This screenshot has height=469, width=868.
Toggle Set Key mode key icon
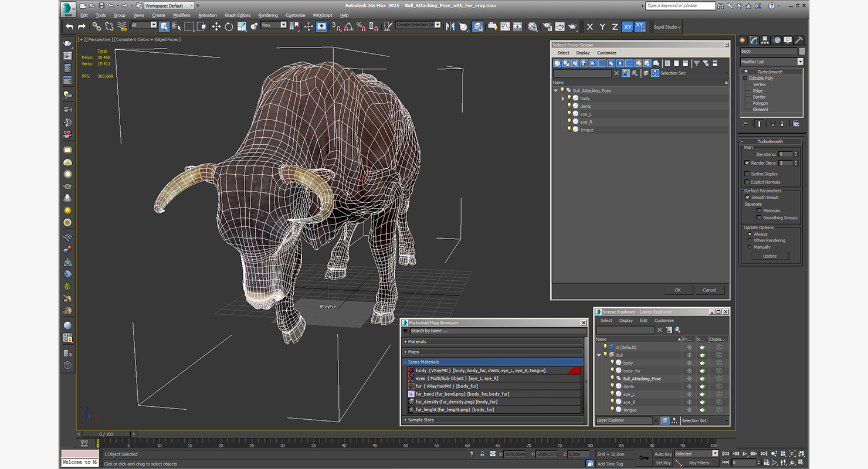click(644, 458)
